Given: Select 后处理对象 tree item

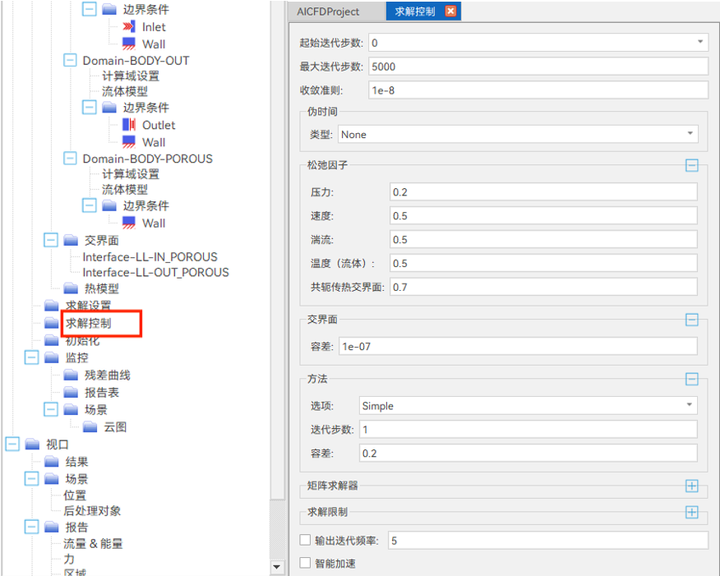Looking at the screenshot, I should click(x=92, y=510).
